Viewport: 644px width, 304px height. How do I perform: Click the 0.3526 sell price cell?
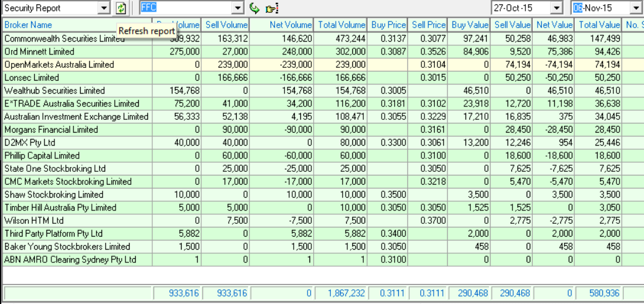point(427,52)
